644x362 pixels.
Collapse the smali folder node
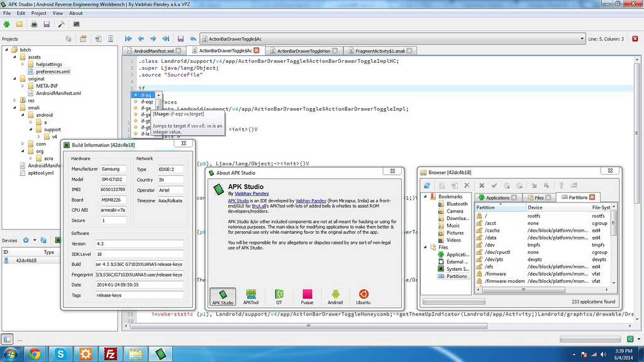point(15,107)
